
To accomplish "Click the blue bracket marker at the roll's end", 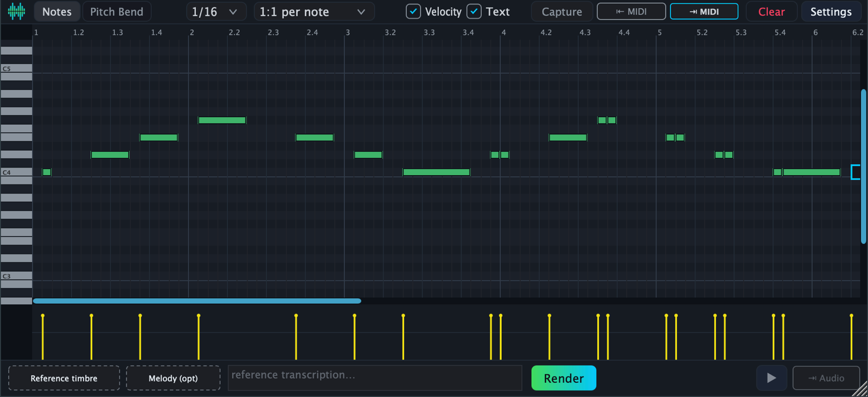I will pyautogui.click(x=856, y=172).
